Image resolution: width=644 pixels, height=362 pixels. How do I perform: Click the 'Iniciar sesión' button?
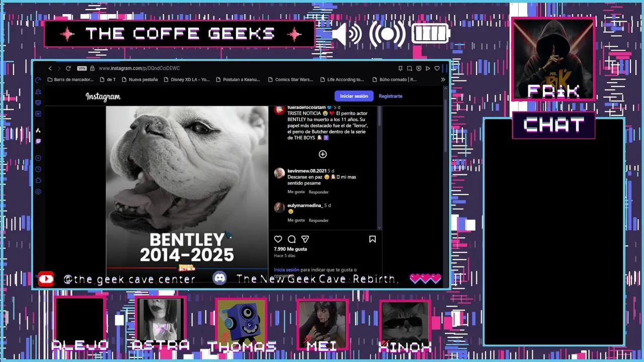click(354, 96)
